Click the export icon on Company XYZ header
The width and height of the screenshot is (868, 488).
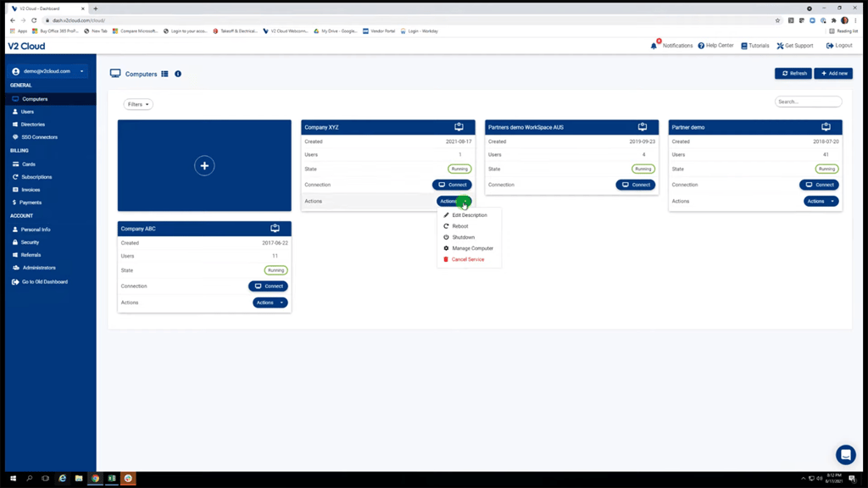pos(459,127)
